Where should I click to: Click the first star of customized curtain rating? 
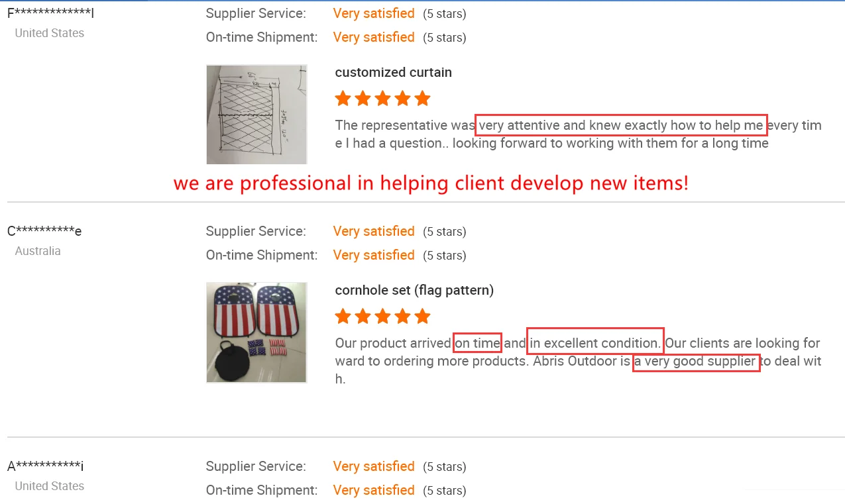(343, 99)
